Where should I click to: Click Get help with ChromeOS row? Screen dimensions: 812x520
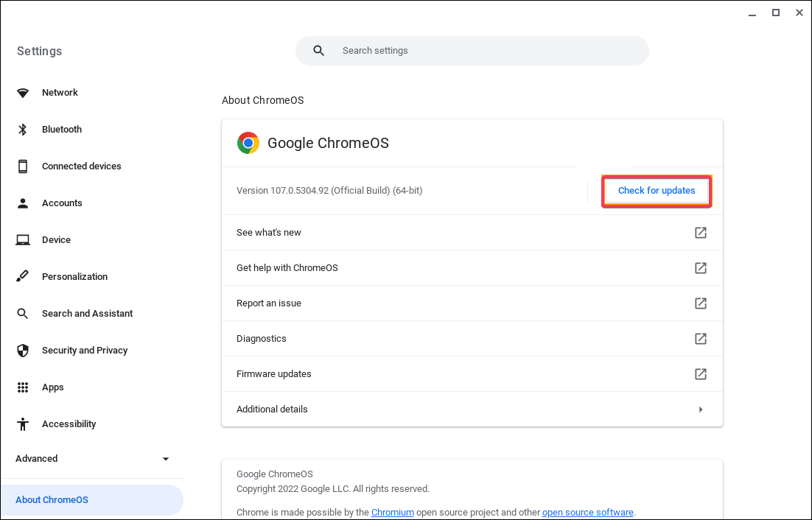pyautogui.click(x=472, y=268)
